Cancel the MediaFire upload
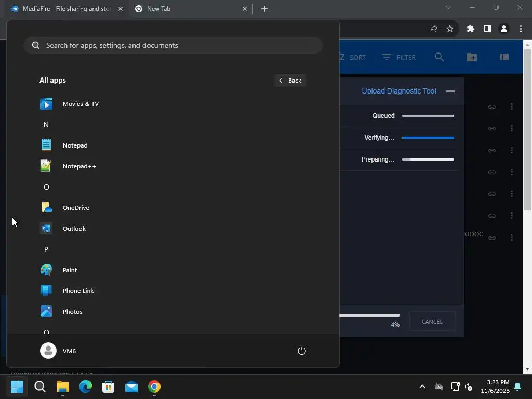532x399 pixels. point(432,321)
